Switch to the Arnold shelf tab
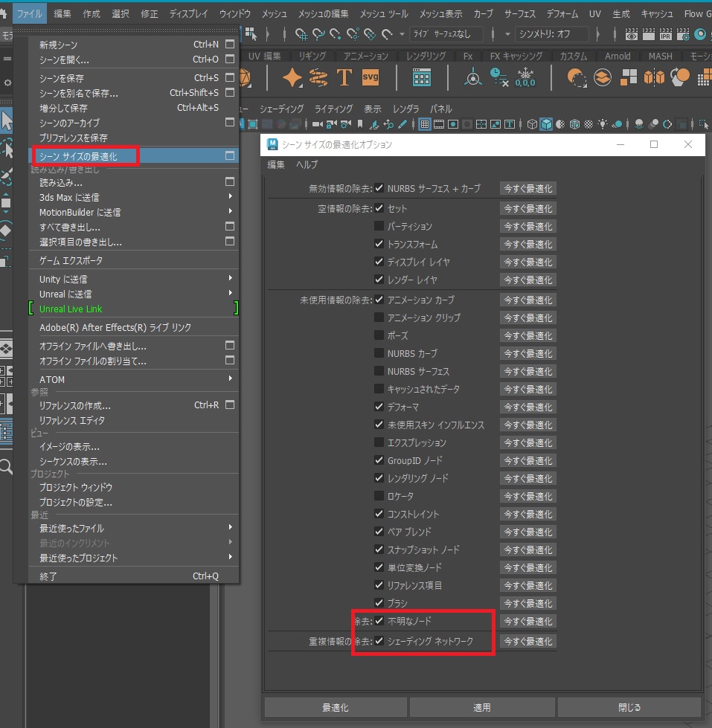 click(x=618, y=57)
